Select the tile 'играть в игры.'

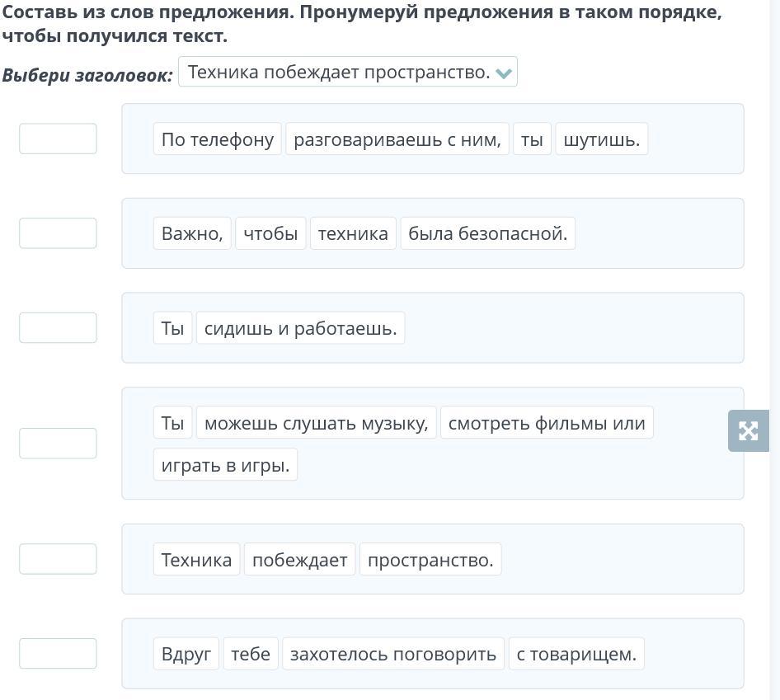point(225,465)
